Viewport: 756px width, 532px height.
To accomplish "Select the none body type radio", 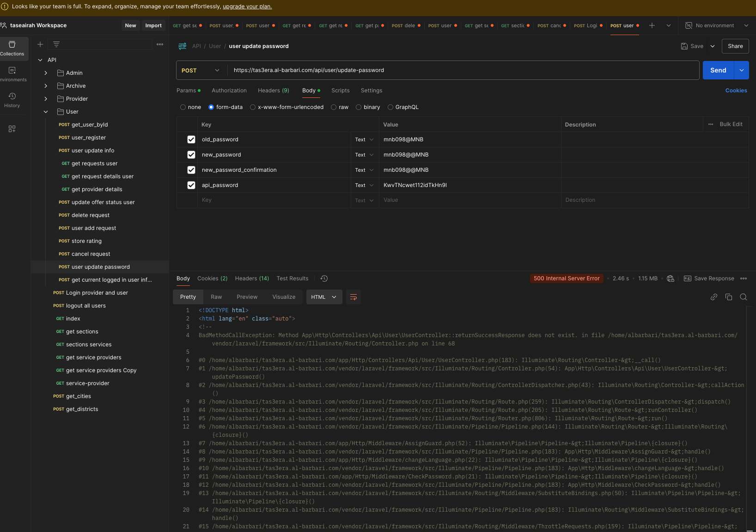I will (x=183, y=107).
